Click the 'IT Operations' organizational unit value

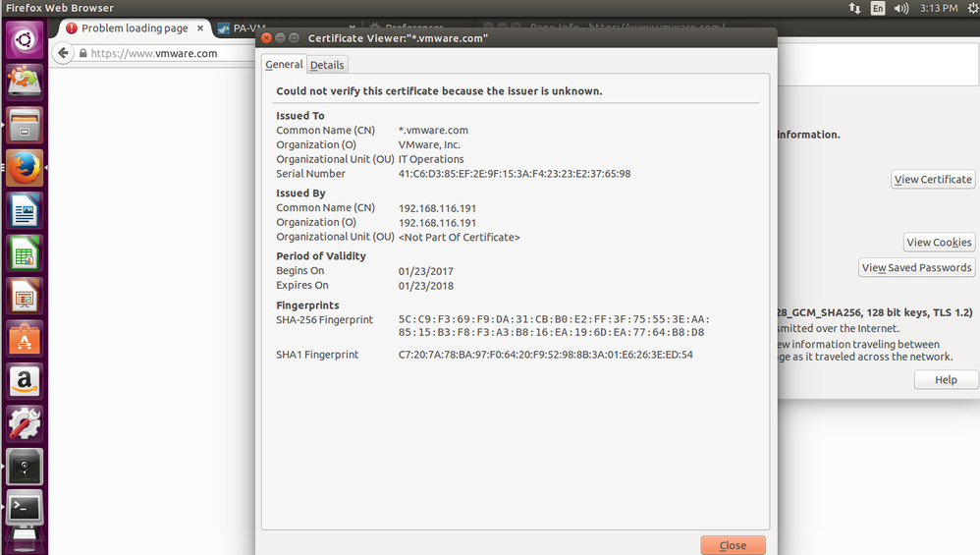pyautogui.click(x=431, y=159)
